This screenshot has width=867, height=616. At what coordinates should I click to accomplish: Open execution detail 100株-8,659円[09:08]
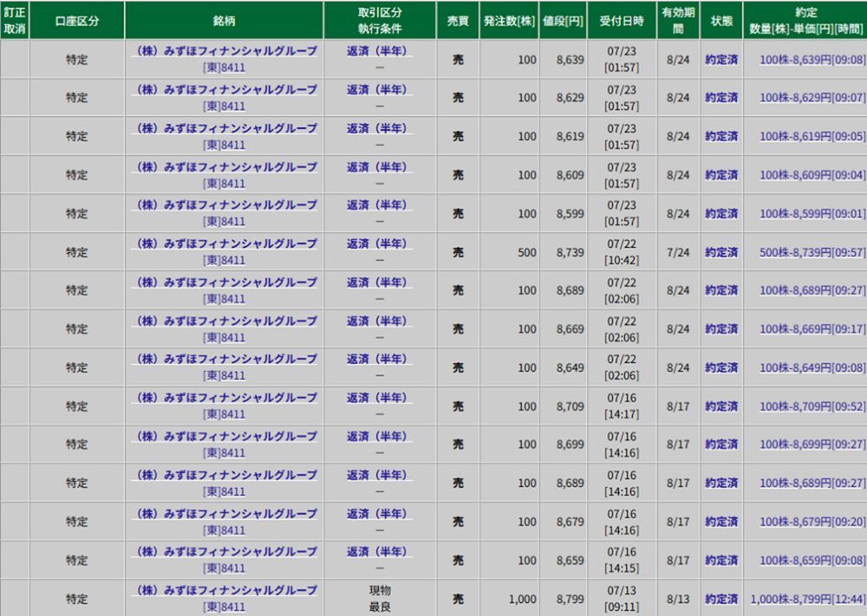(x=812, y=561)
